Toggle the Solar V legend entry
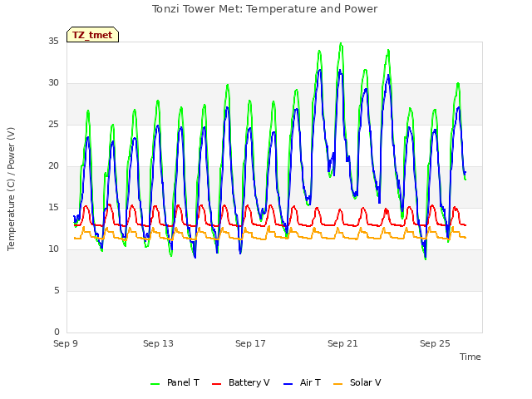 coord(357,382)
